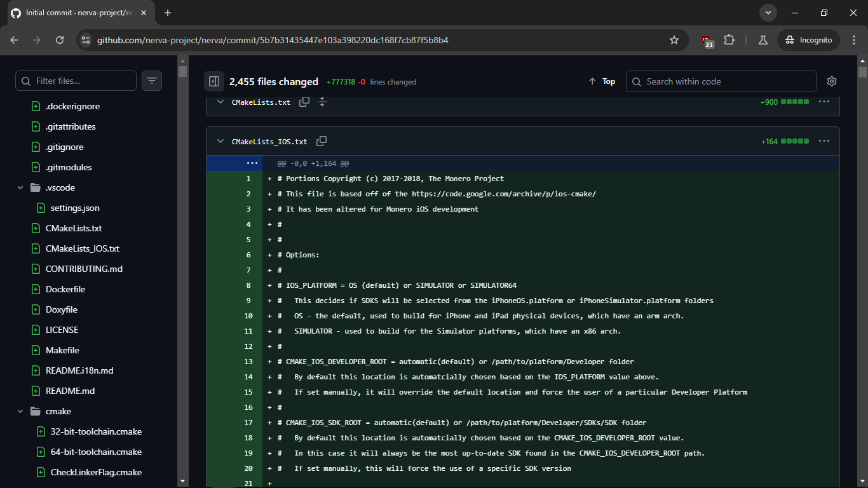Click the '2,455 files changed' heading

tap(274, 81)
